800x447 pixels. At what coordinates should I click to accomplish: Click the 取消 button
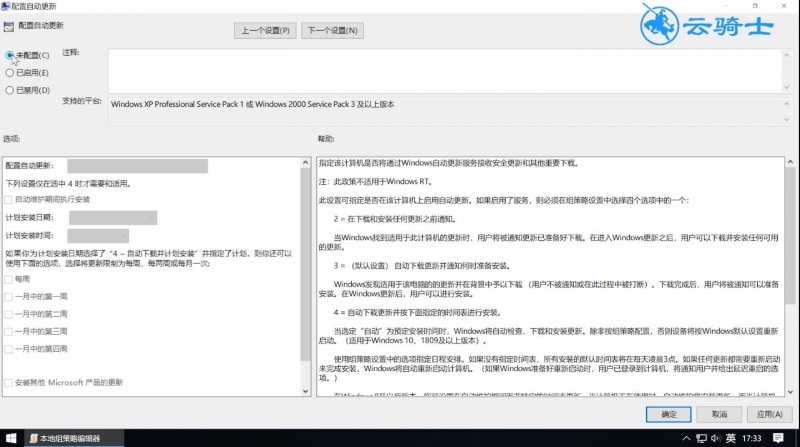coord(719,414)
